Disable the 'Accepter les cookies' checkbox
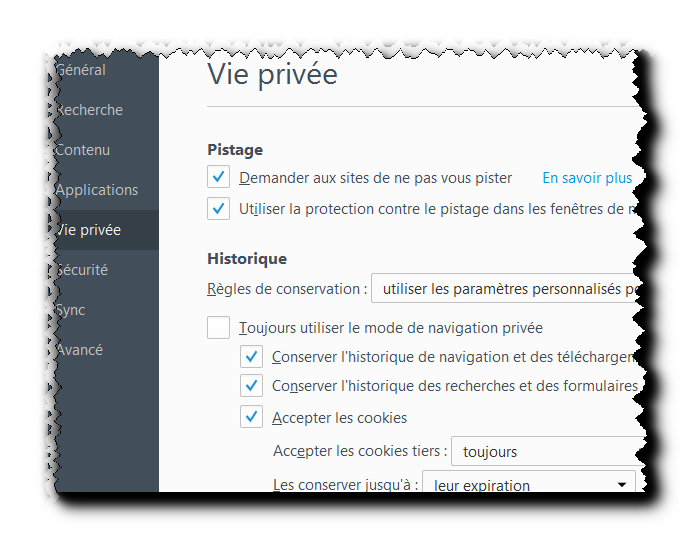The height and width of the screenshot is (543, 699). (x=252, y=417)
